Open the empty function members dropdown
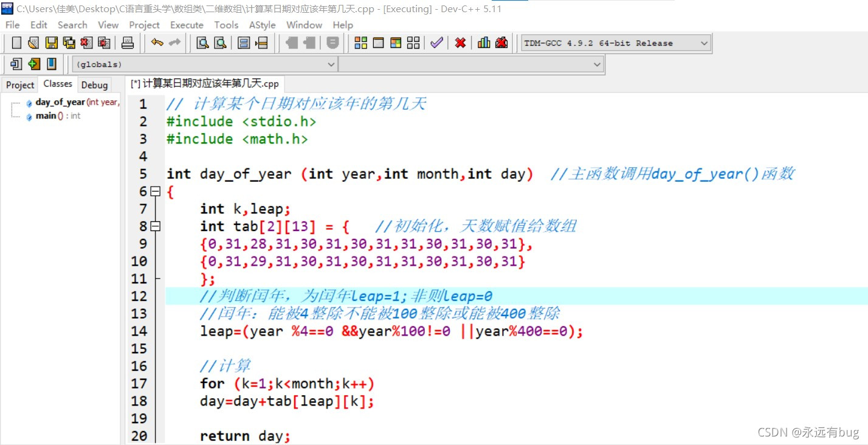 tap(471, 64)
